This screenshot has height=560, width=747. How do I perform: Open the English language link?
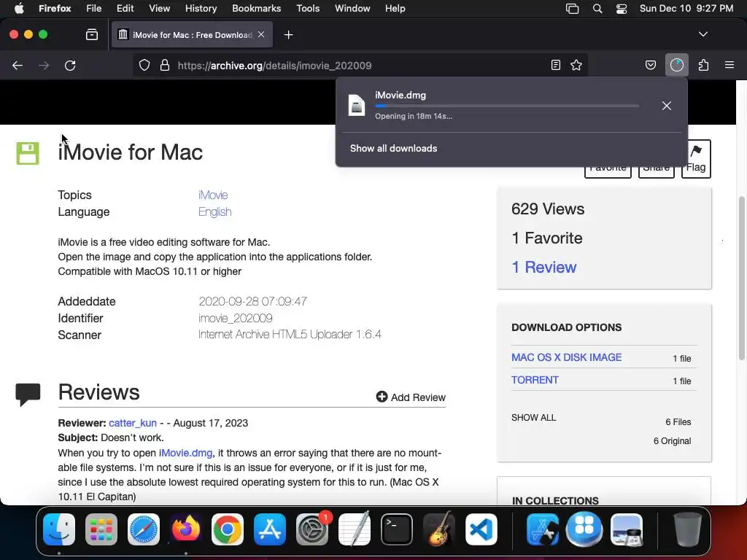click(215, 212)
